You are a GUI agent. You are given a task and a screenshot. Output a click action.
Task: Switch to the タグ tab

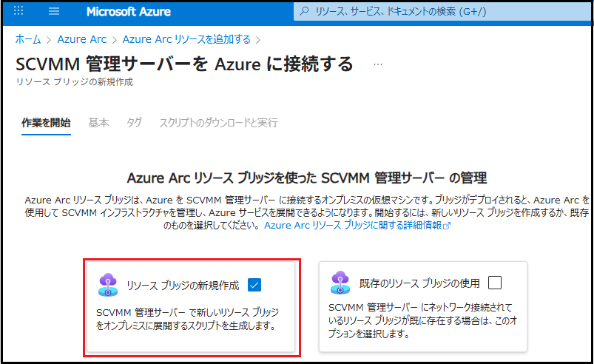click(134, 123)
